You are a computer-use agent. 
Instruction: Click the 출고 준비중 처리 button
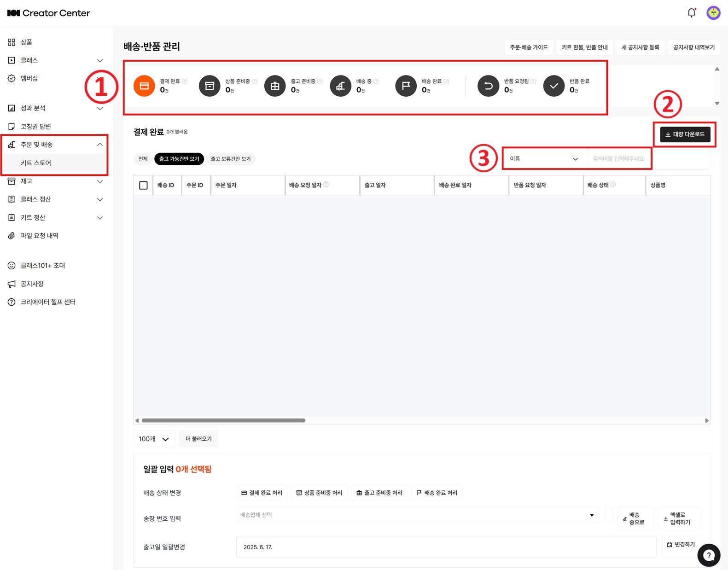pyautogui.click(x=379, y=493)
